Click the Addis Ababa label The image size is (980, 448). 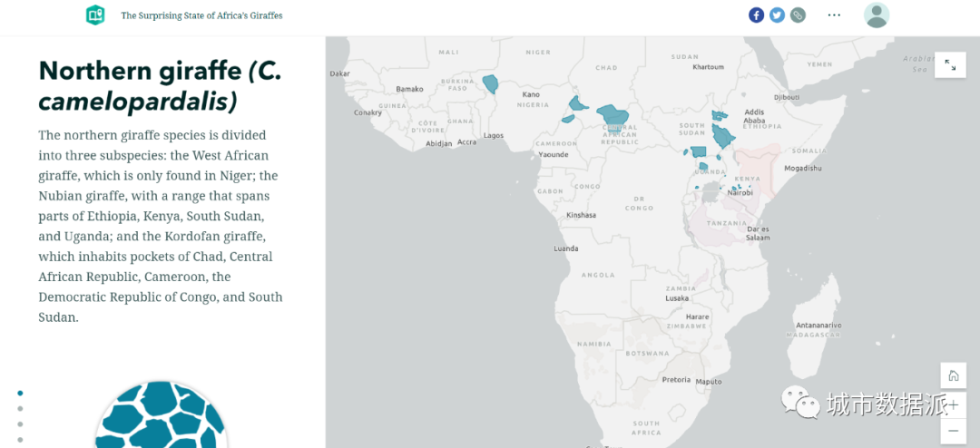[752, 116]
